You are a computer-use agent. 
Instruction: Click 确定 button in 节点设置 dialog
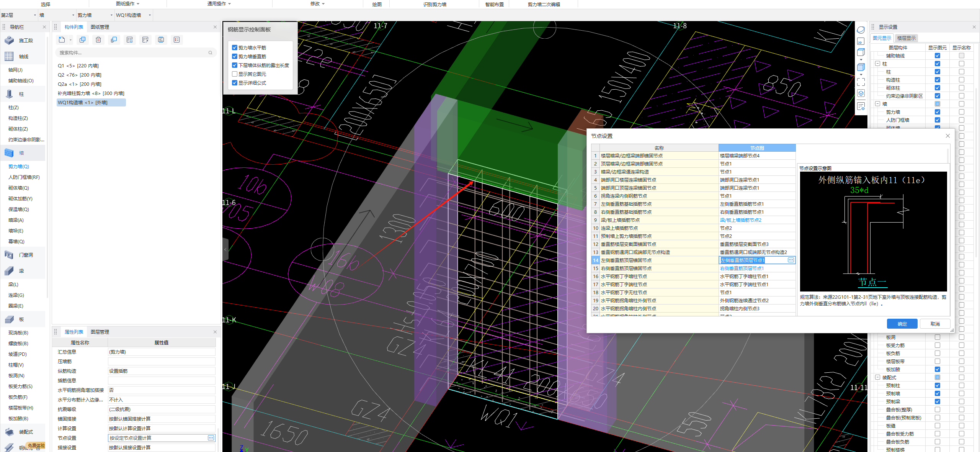click(902, 324)
